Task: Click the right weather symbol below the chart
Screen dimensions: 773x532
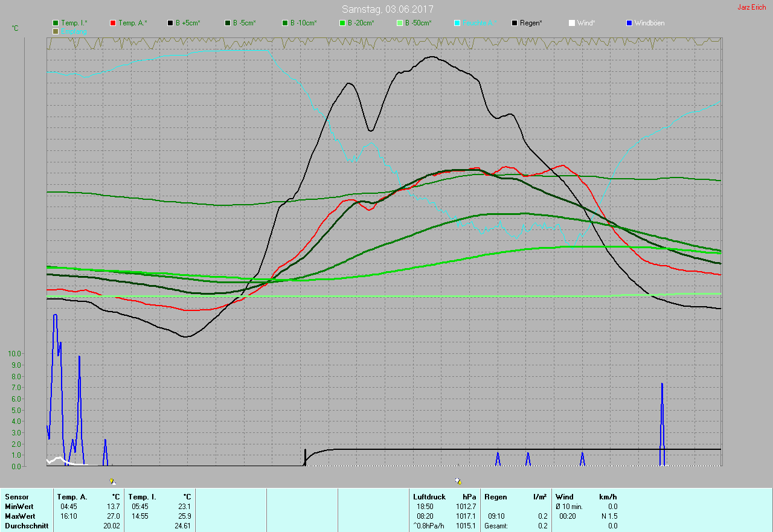Action: click(x=458, y=481)
